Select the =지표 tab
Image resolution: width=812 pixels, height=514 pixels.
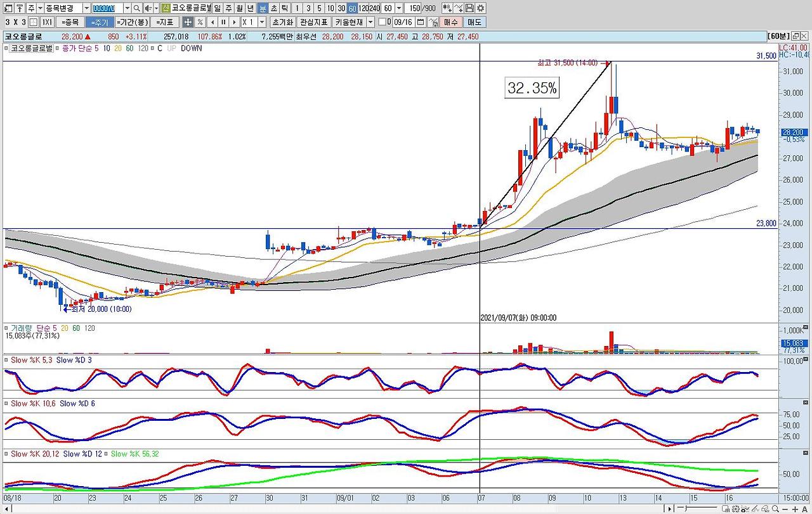(x=164, y=22)
